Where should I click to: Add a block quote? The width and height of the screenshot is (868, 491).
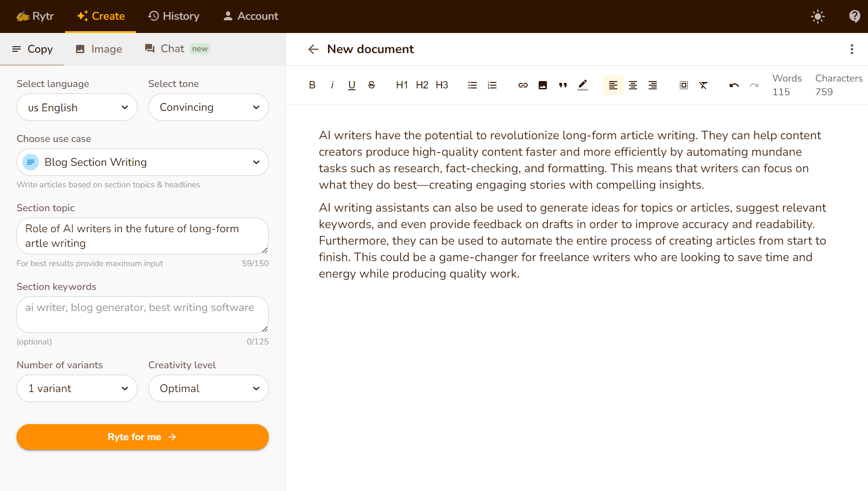562,85
